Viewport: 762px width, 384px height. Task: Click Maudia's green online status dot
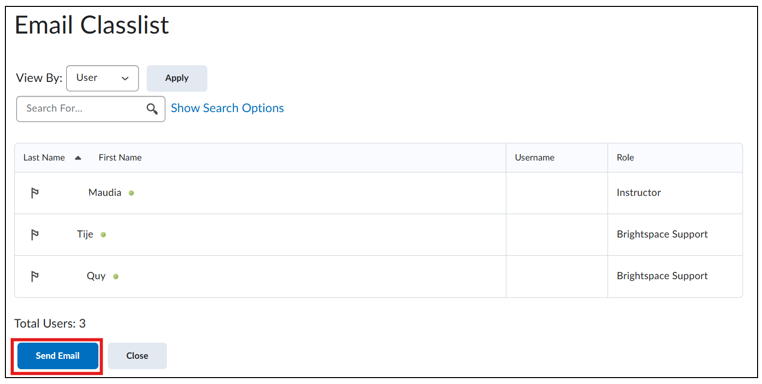131,193
